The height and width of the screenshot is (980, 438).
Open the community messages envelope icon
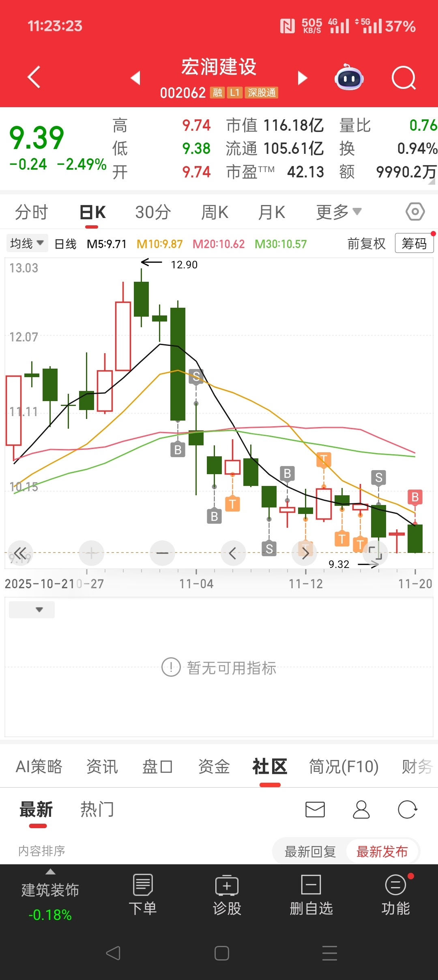click(315, 809)
